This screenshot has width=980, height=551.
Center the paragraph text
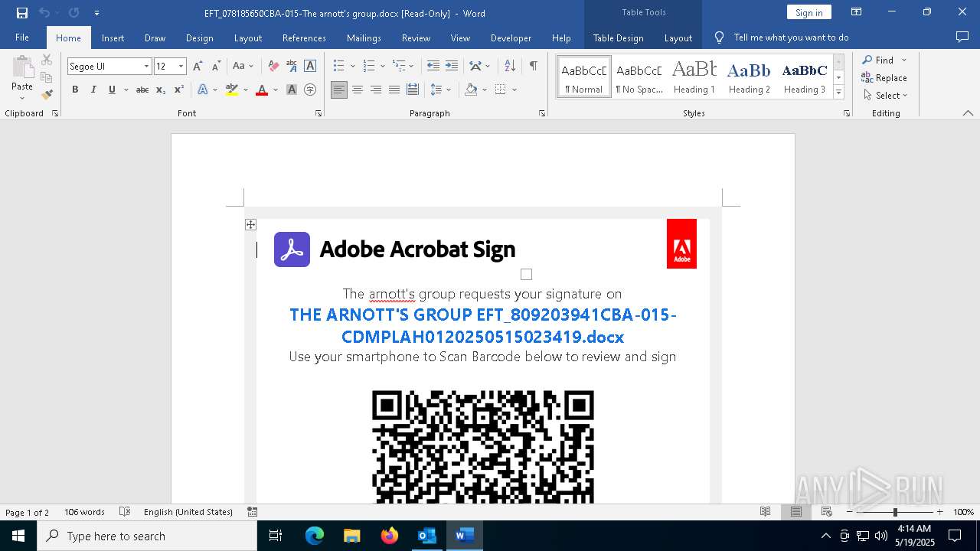(358, 90)
